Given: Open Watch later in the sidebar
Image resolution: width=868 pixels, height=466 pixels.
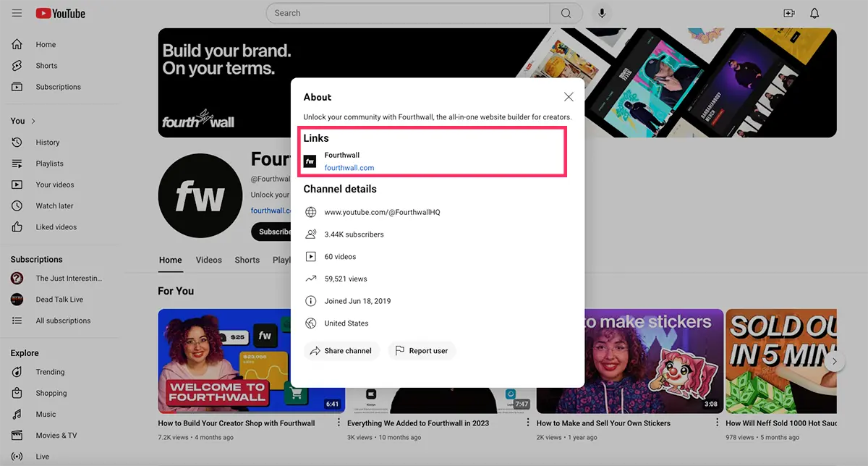Looking at the screenshot, I should click(54, 206).
